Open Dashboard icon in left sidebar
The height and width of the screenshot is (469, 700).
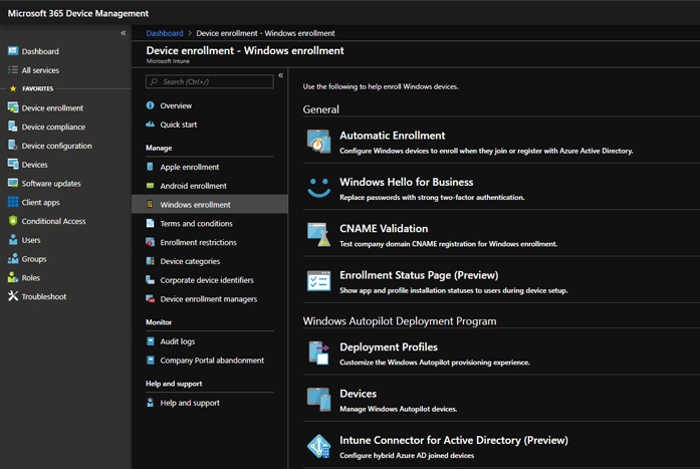13,51
